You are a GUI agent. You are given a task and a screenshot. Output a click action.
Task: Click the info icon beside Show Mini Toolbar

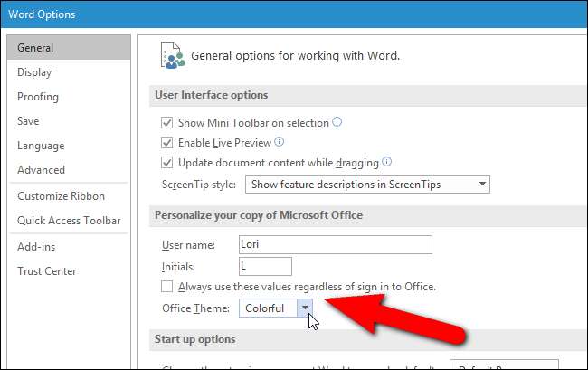click(337, 121)
